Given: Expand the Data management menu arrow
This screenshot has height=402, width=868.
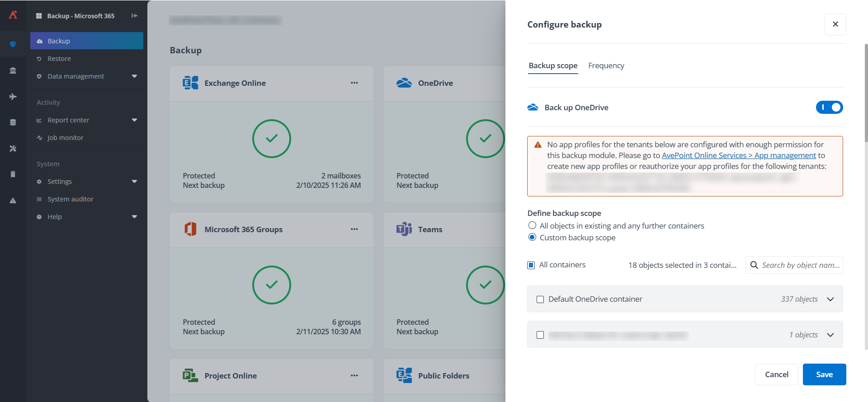Looking at the screenshot, I should (134, 76).
